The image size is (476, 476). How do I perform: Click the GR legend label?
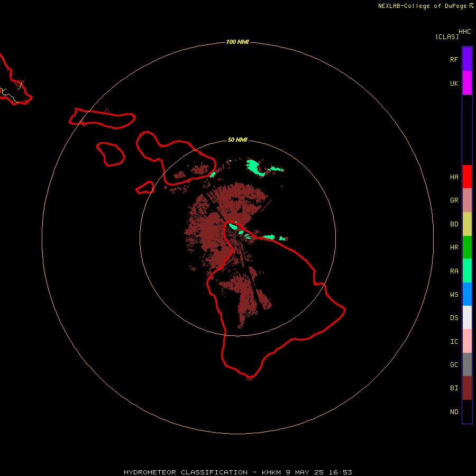coord(454,200)
